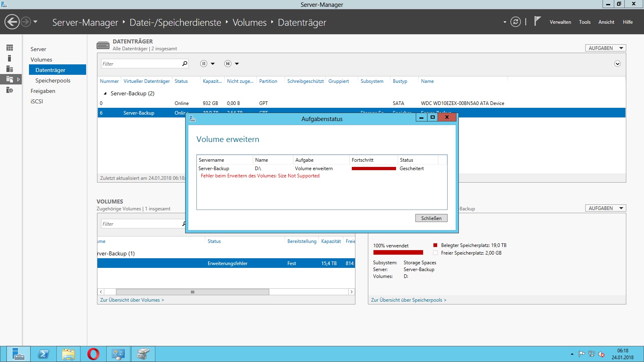Click the filter search magnifier icon

coord(185,64)
